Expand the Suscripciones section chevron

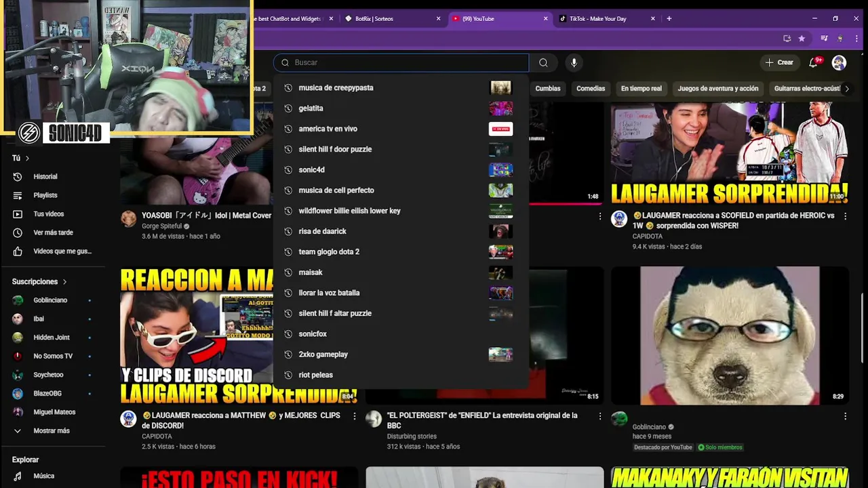pyautogui.click(x=65, y=281)
